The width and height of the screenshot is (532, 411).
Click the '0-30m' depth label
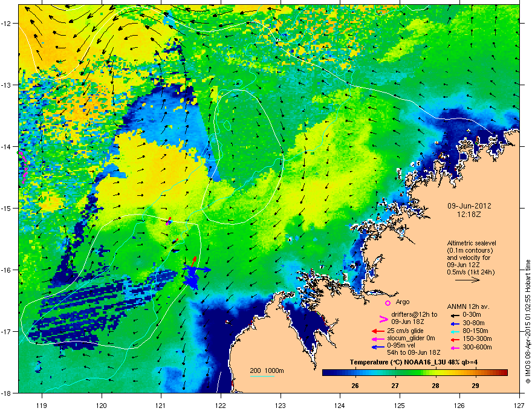click(x=472, y=315)
